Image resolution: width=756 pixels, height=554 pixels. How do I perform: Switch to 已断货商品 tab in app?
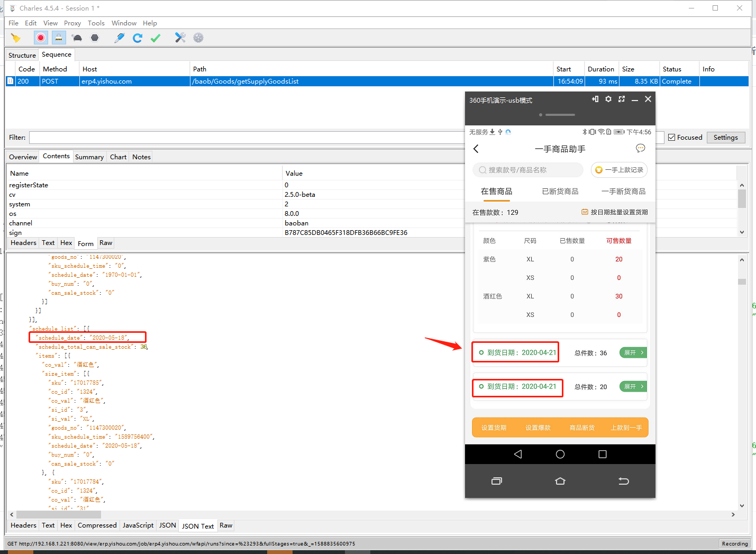tap(560, 191)
